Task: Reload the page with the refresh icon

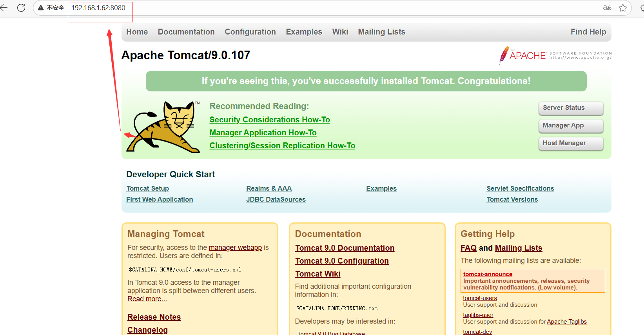Action: 21,8
